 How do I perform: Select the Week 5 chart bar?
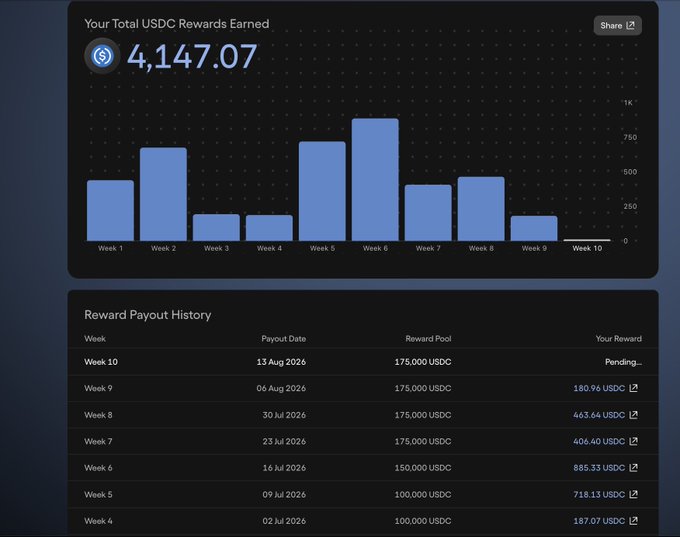click(x=322, y=191)
